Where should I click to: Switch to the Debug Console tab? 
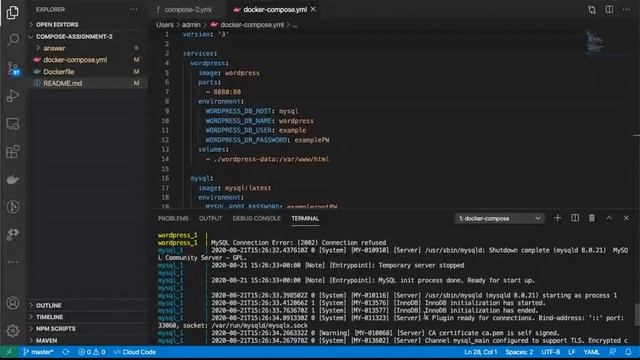click(256, 218)
